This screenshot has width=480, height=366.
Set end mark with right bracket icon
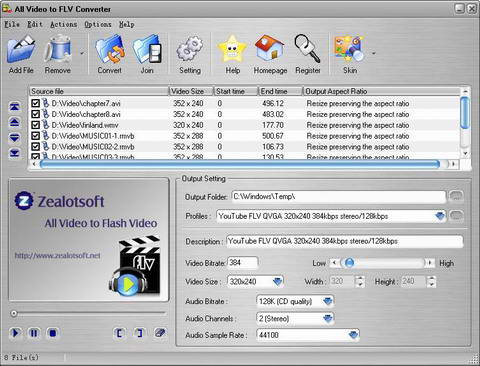coord(140,333)
